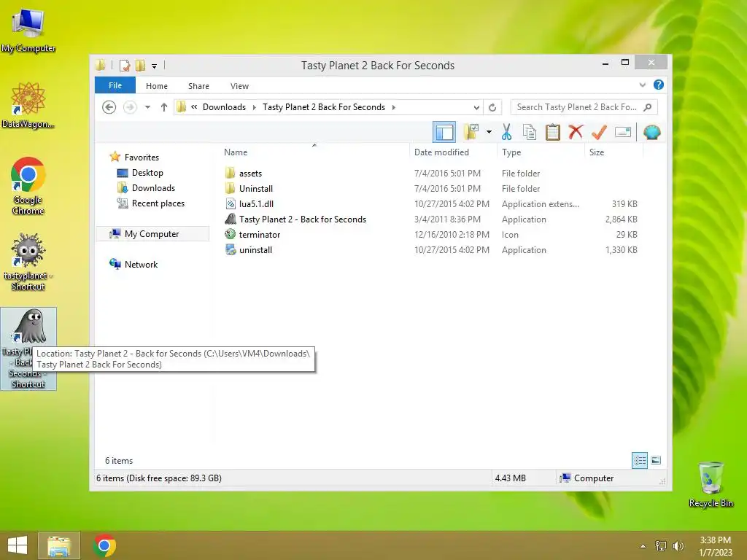Click the volume speaker tray icon
This screenshot has width=747, height=560.
[x=678, y=546]
